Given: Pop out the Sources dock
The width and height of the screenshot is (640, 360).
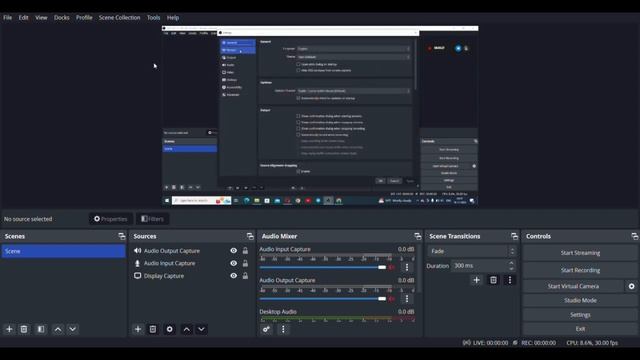Looking at the screenshot, I should 250,236.
